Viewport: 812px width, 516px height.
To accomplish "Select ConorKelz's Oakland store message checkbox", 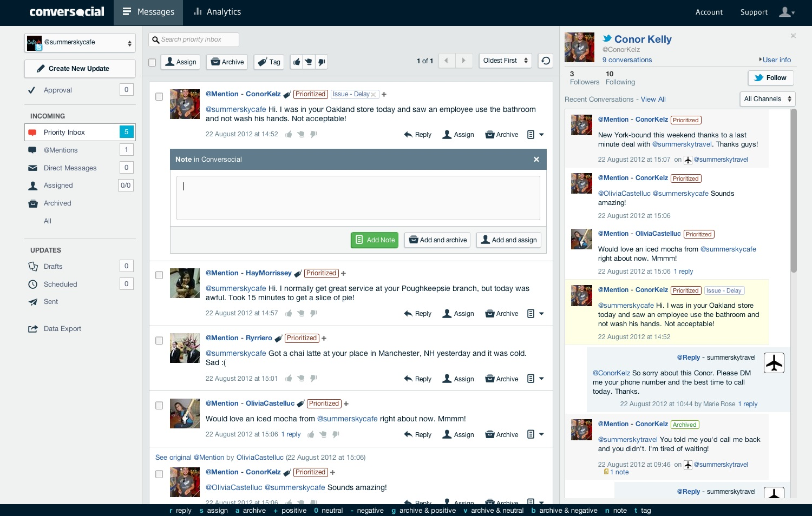I will [x=159, y=97].
